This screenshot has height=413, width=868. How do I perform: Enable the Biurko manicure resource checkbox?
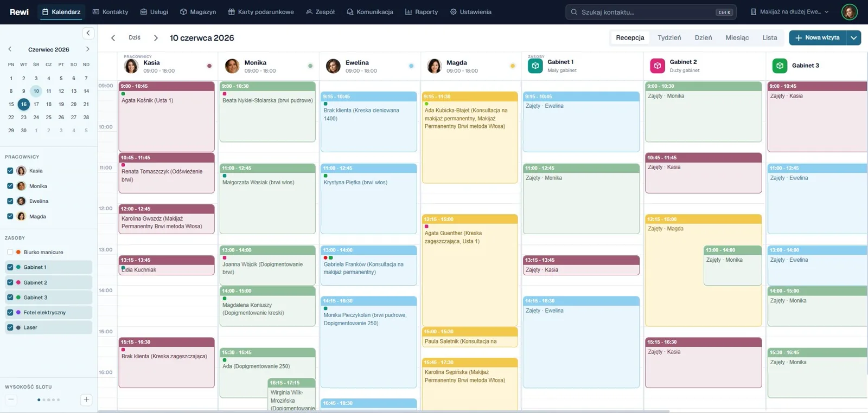tap(10, 252)
